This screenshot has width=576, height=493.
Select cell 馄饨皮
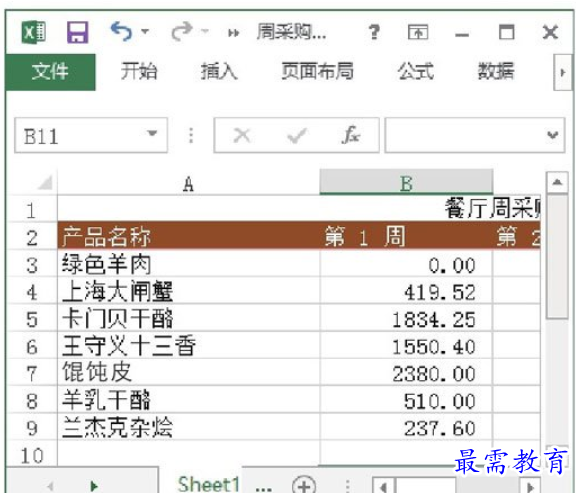(188, 373)
